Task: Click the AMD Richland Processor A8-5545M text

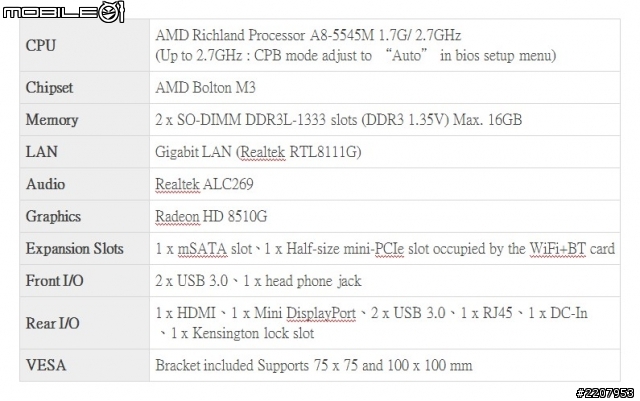Action: (264, 36)
